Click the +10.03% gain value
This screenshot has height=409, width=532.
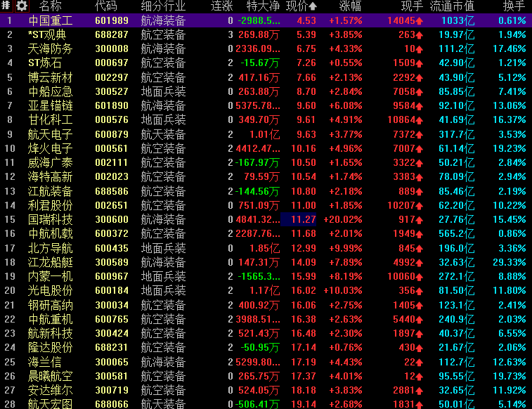click(x=343, y=291)
